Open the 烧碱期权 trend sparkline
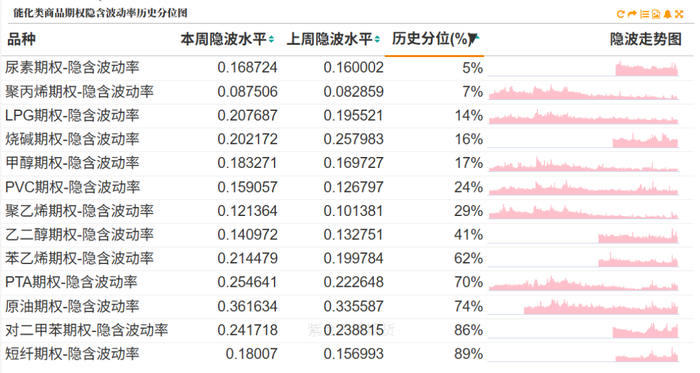This screenshot has width=700, height=373. pos(583,140)
